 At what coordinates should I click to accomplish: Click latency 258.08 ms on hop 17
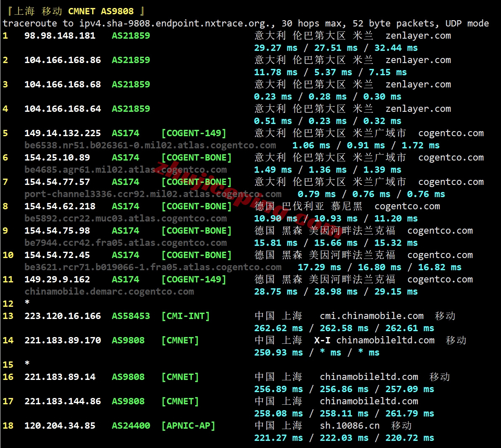278,414
